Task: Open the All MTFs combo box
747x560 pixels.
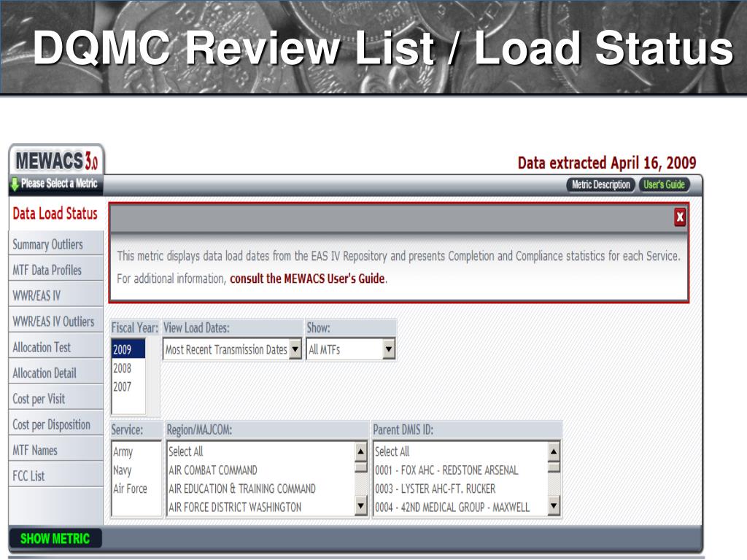Action: click(351, 349)
